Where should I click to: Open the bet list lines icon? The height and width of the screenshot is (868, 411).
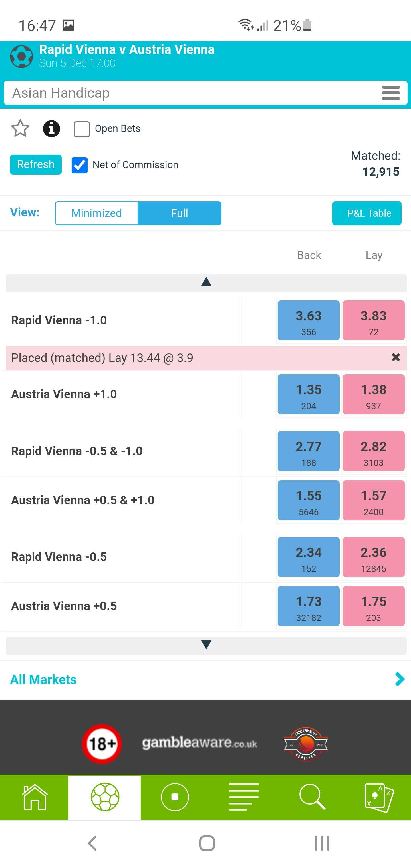[x=244, y=797]
